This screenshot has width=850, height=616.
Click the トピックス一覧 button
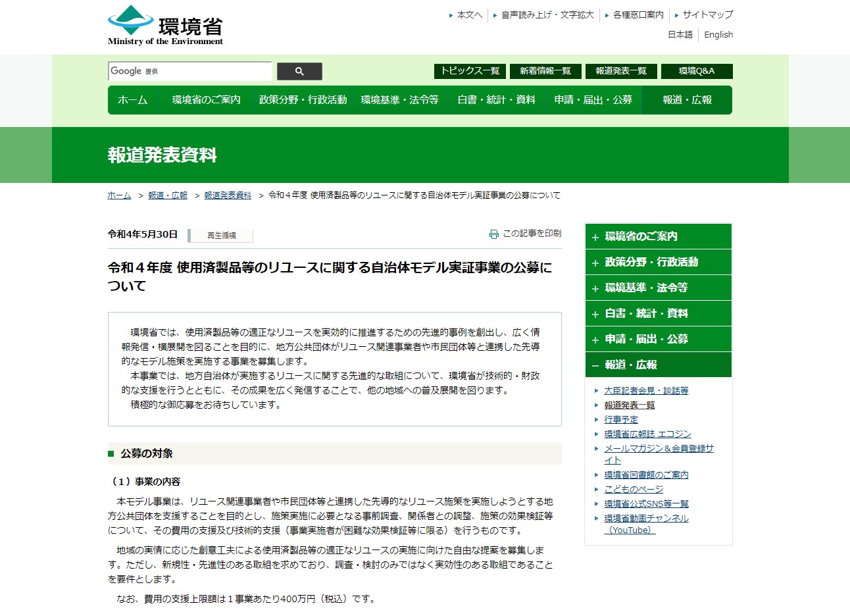tap(470, 71)
